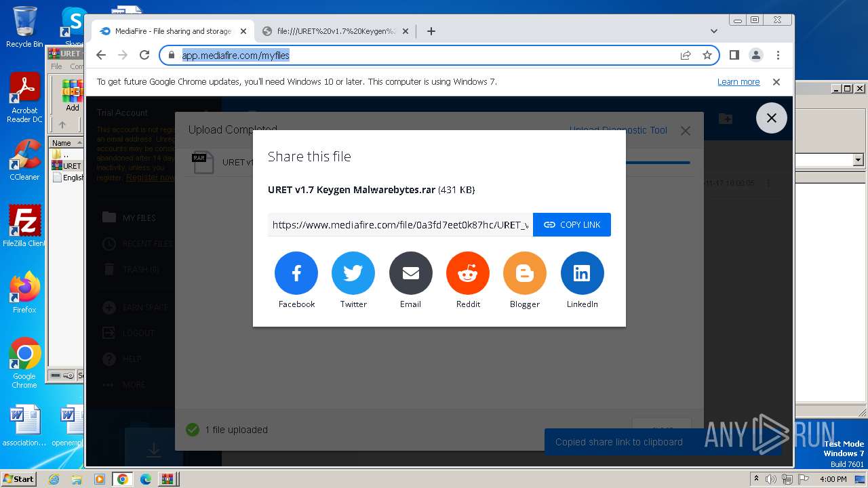This screenshot has width=868, height=488.
Task: Bookmark this page with star icon
Action: coord(707,55)
